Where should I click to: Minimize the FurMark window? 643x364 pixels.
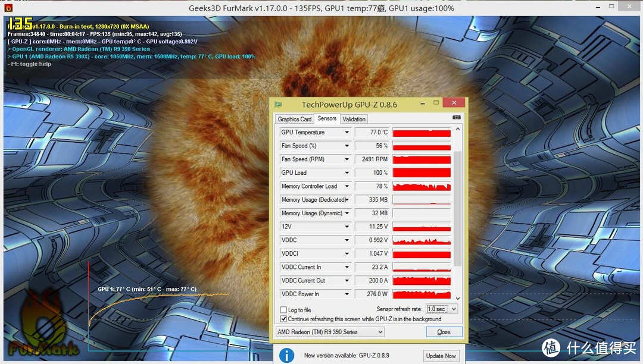click(598, 7)
